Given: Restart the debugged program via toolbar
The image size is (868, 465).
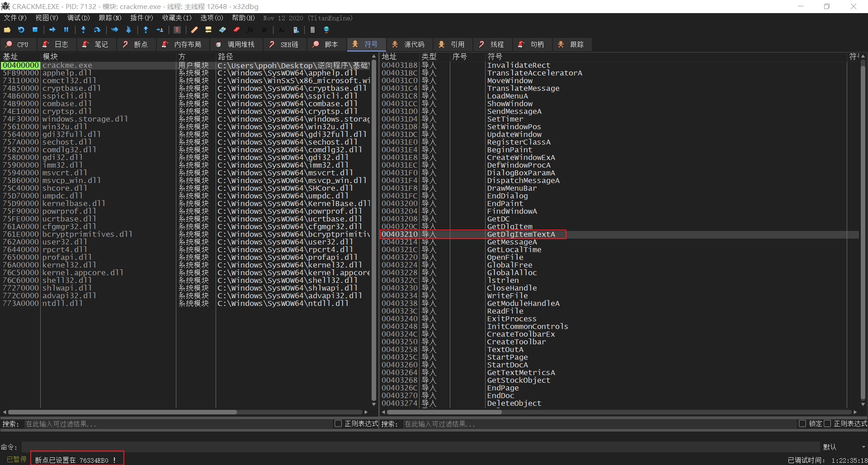Looking at the screenshot, I should tap(21, 30).
